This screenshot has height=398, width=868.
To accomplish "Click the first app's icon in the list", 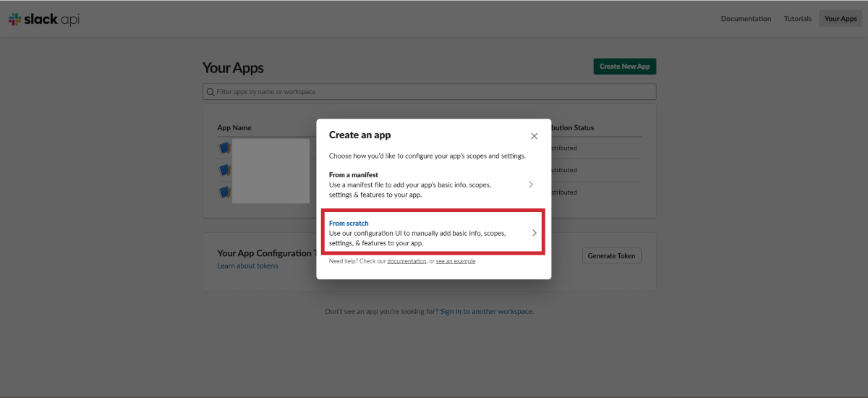I will click(x=224, y=148).
